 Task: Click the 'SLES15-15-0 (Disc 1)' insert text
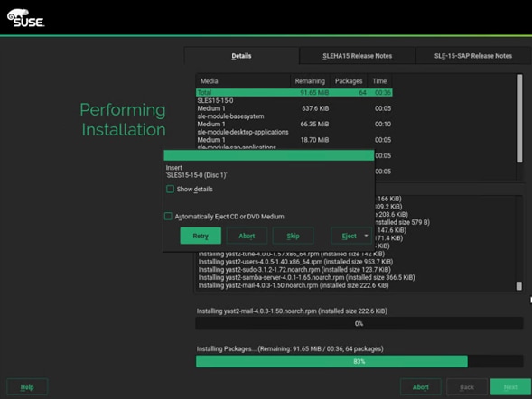pyautogui.click(x=196, y=175)
